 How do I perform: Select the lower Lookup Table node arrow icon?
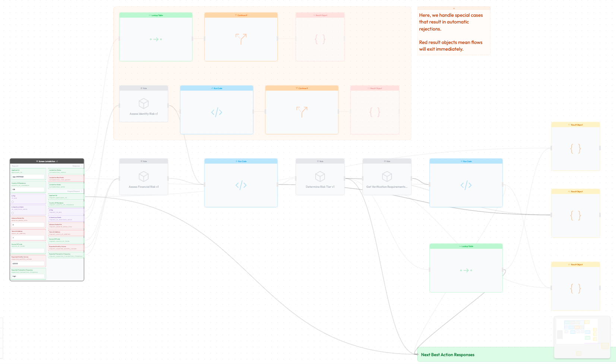tap(466, 270)
